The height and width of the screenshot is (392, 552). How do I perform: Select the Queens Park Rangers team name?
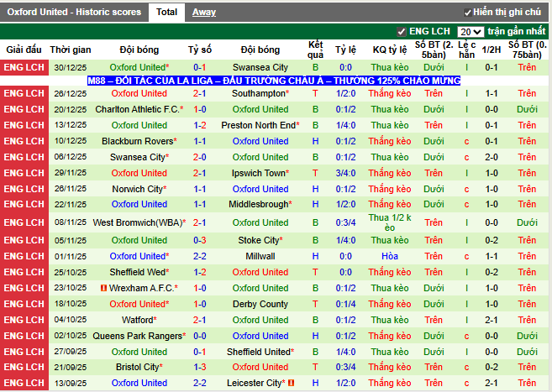pos(139,336)
